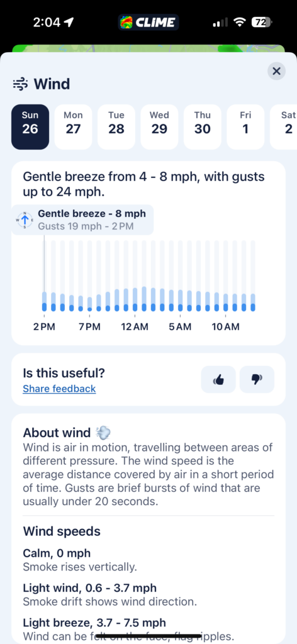Tap the compass wind direction icon
297x644 pixels.
pyautogui.click(x=25, y=219)
